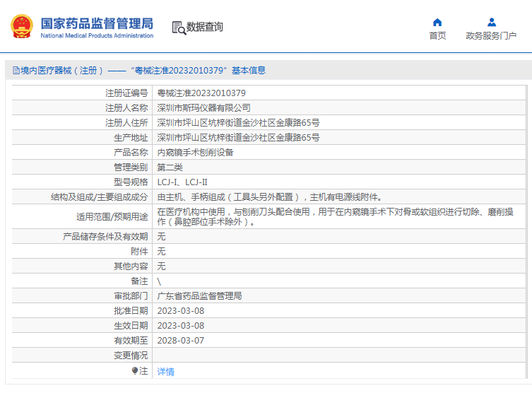532x393 pixels.
Task: Click the 管理类别 row label
Action: tap(131, 168)
